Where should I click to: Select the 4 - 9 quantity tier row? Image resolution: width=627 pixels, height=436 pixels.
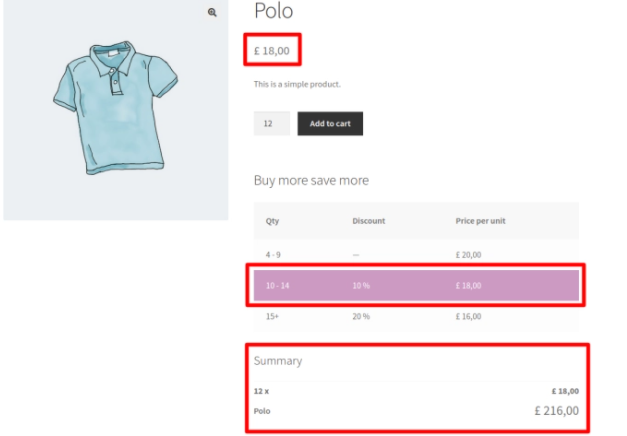(x=416, y=255)
